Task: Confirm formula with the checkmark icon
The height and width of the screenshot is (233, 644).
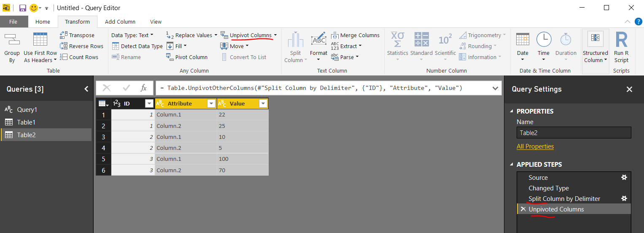Action: point(126,88)
